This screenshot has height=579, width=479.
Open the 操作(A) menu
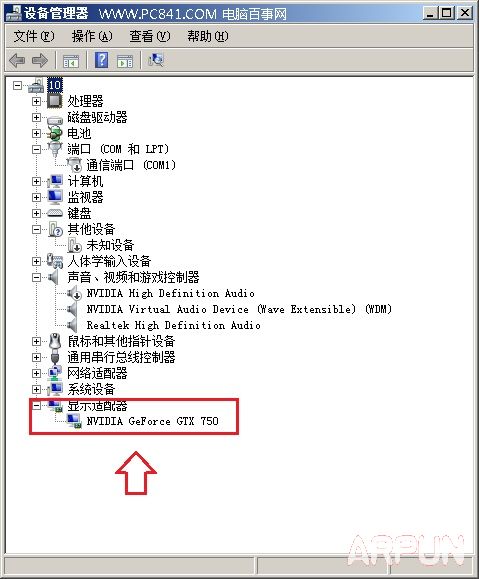pyautogui.click(x=92, y=36)
